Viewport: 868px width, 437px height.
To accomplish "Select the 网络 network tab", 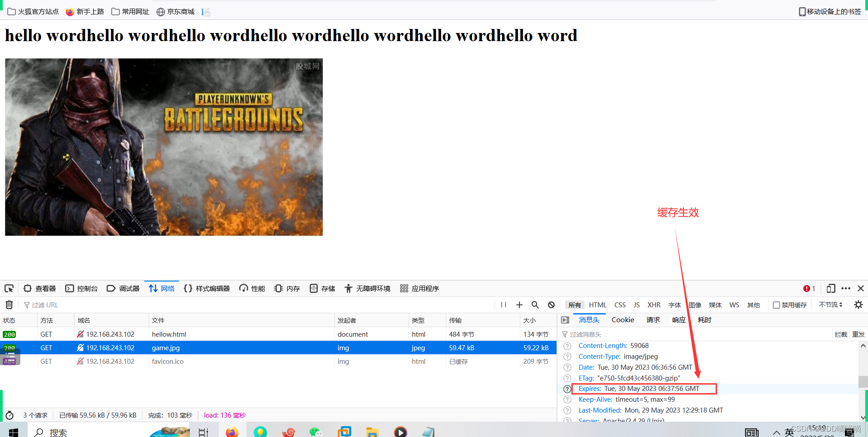I will click(x=161, y=288).
